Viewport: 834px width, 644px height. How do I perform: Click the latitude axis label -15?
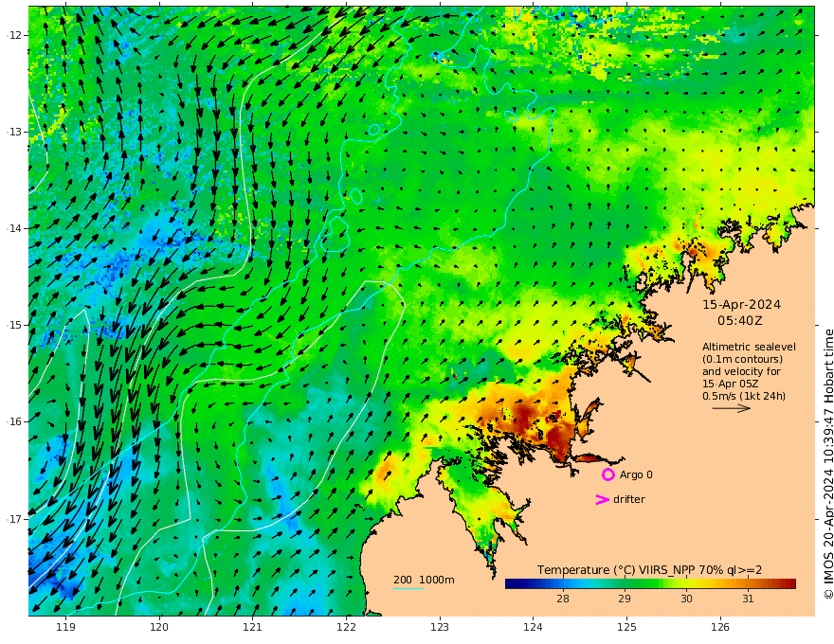[x=13, y=325]
